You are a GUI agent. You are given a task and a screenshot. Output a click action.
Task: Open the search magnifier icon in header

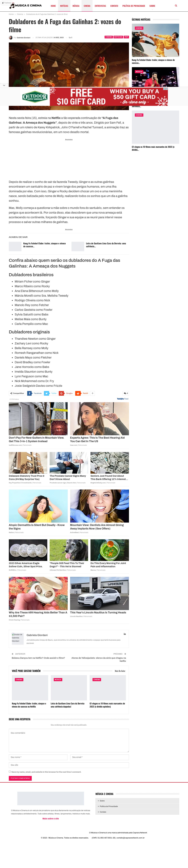(176, 6)
